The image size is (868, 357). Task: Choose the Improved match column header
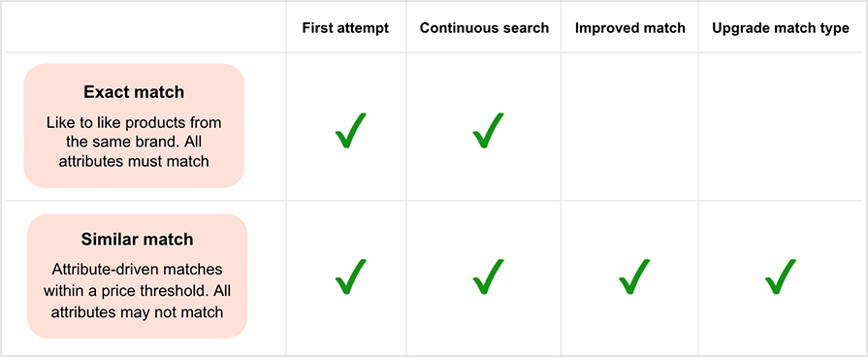pyautogui.click(x=630, y=28)
